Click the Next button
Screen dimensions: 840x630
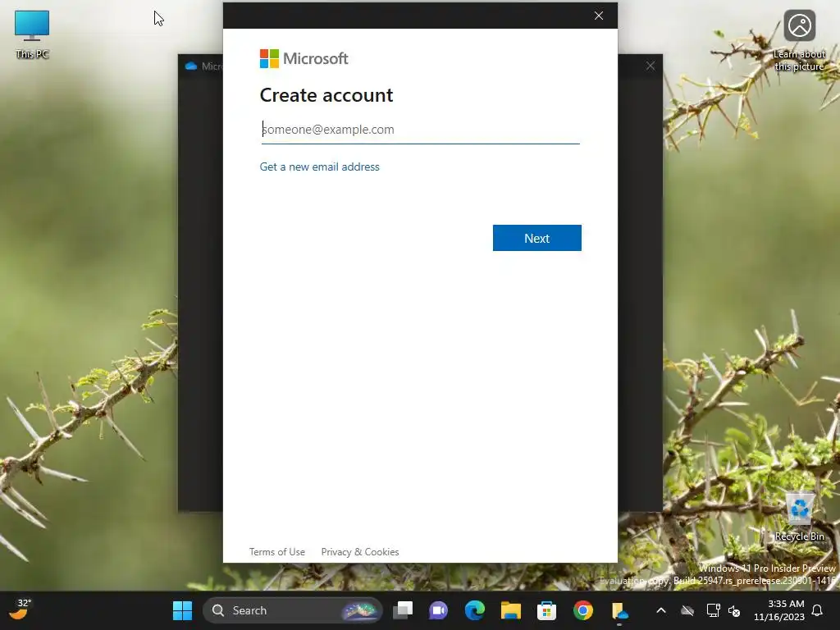pyautogui.click(x=536, y=238)
